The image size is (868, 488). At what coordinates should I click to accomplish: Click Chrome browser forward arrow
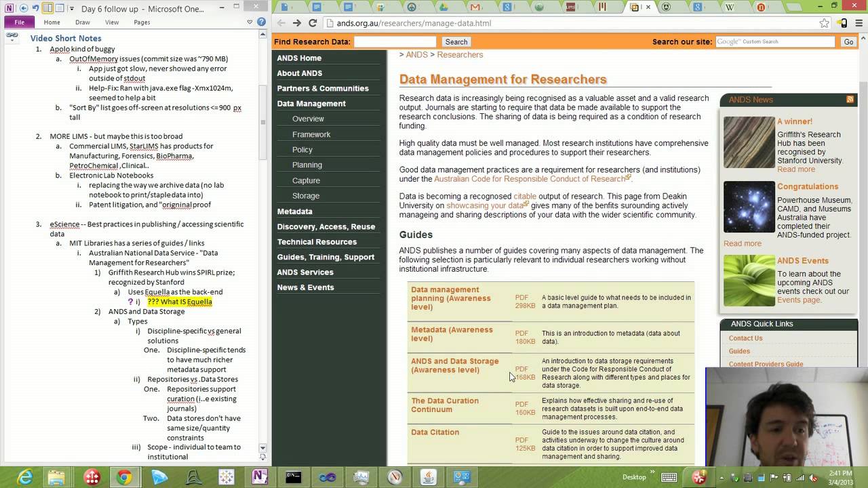point(297,23)
